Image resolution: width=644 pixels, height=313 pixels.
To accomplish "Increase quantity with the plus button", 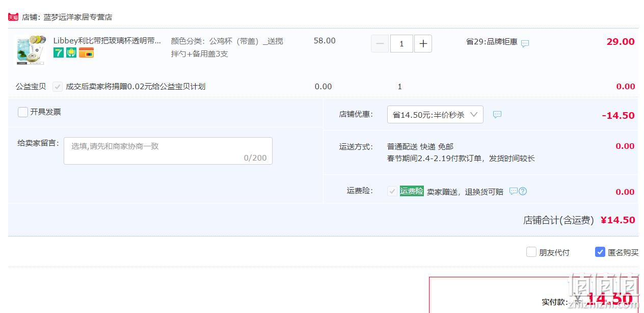I will pyautogui.click(x=423, y=44).
